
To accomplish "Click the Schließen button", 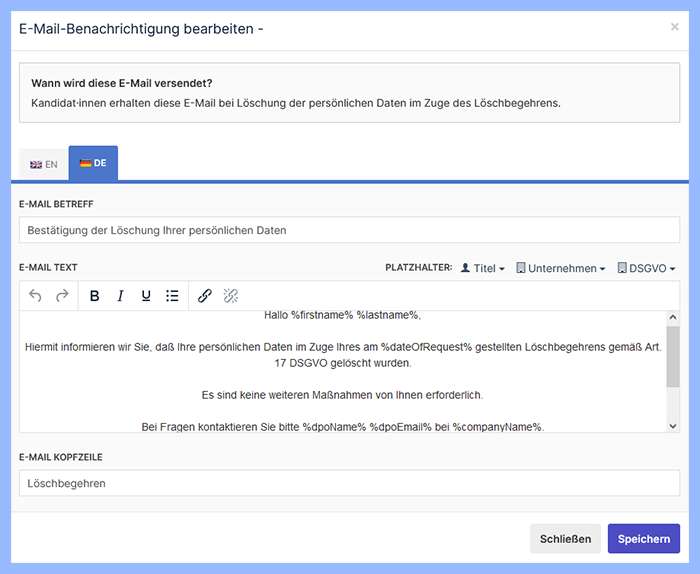I will pyautogui.click(x=565, y=538).
